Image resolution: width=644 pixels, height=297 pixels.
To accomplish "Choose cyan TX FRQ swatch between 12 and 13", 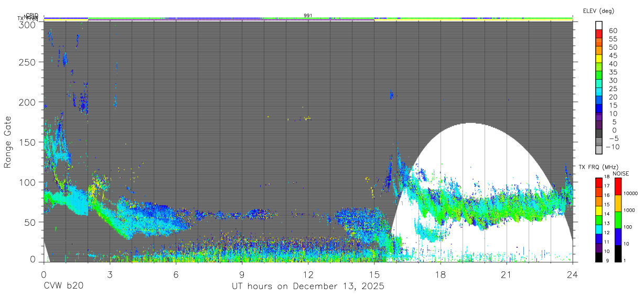I will pos(599,228).
